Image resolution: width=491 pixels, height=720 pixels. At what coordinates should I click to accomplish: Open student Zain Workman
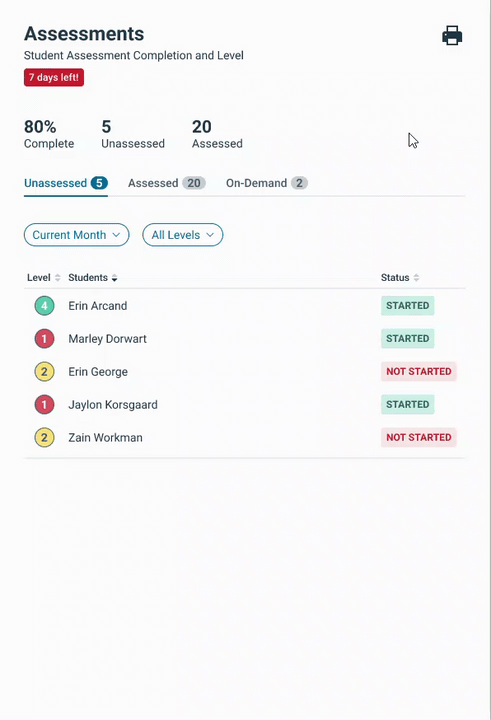[x=106, y=438]
